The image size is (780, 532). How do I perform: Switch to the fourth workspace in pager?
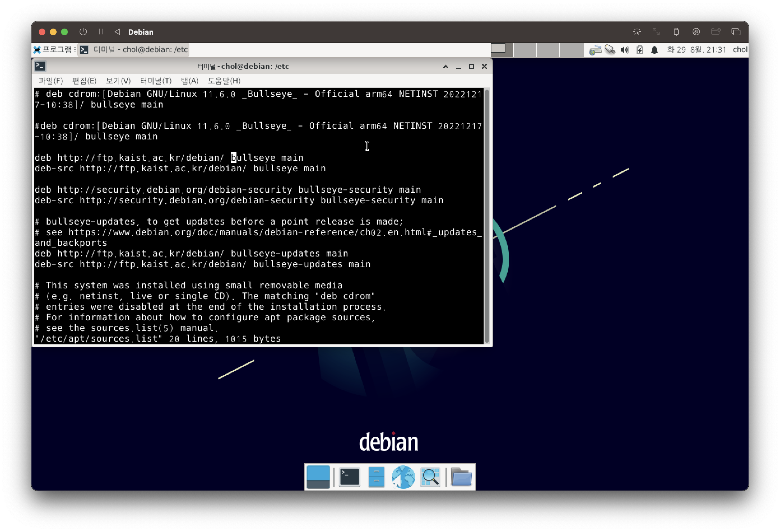pyautogui.click(x=571, y=50)
